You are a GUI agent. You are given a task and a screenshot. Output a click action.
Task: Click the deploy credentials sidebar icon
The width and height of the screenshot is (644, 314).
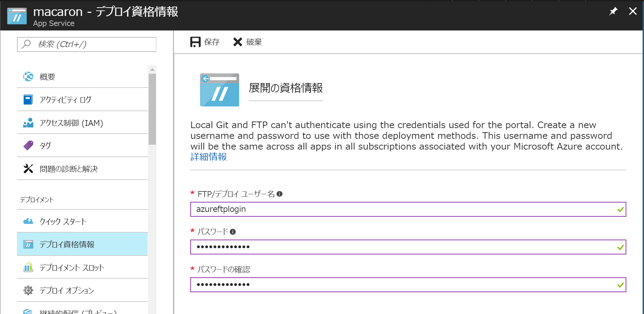click(28, 244)
